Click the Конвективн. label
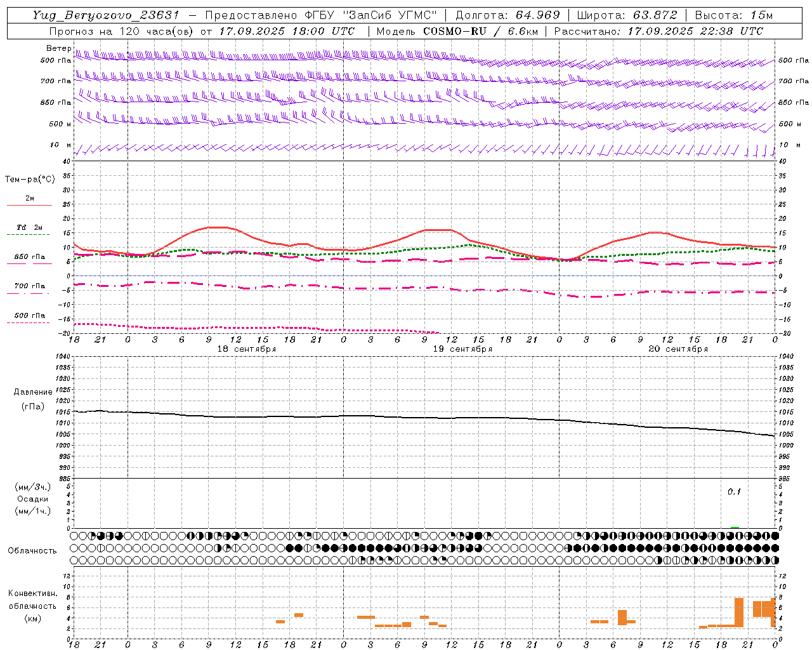The width and height of the screenshot is (812, 650). coord(33,594)
